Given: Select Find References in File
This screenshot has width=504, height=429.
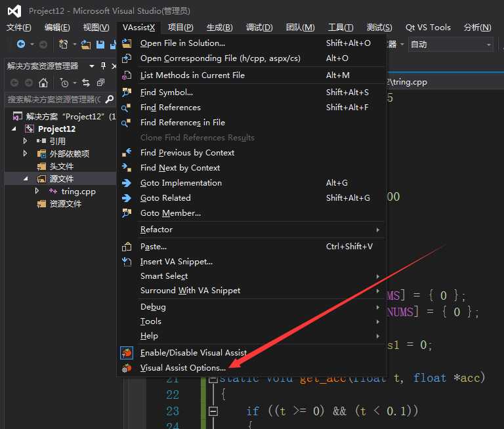Looking at the screenshot, I should click(252, 123).
